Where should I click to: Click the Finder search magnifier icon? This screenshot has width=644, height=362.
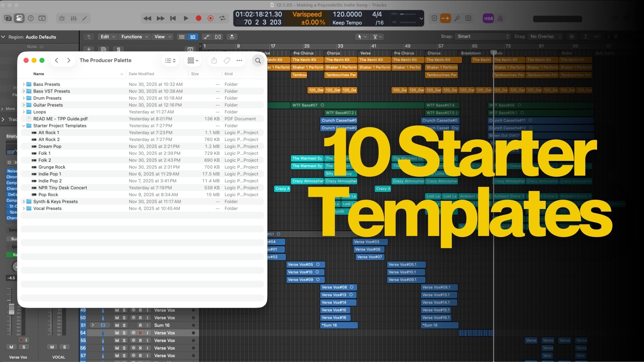click(258, 61)
